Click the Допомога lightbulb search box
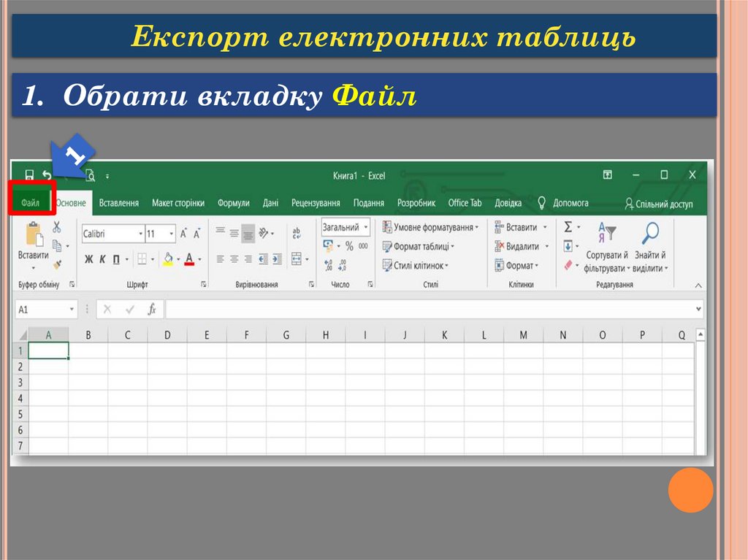This screenshot has width=748, height=560. pos(563,203)
